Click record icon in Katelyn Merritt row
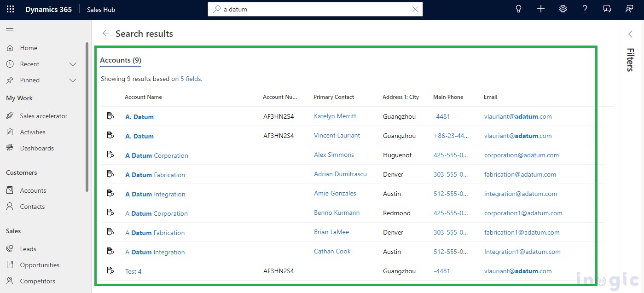644x293 pixels. pyautogui.click(x=110, y=116)
